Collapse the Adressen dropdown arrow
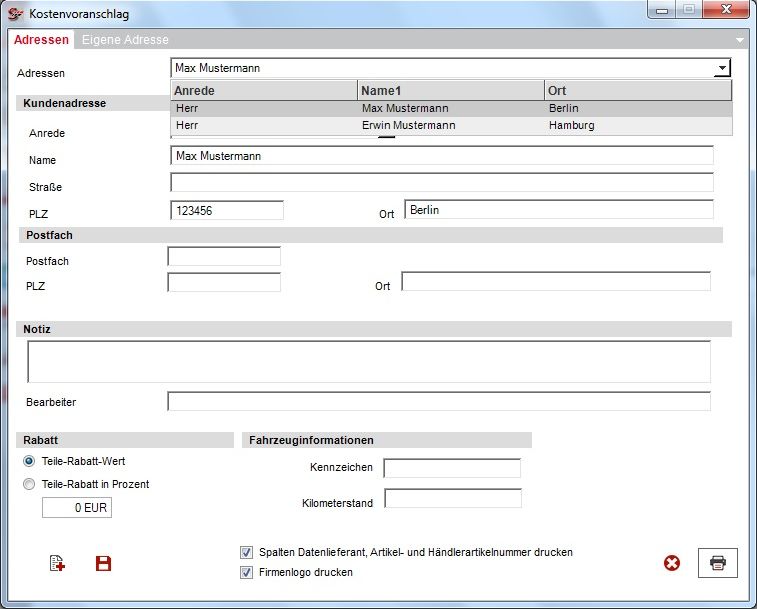 (722, 68)
